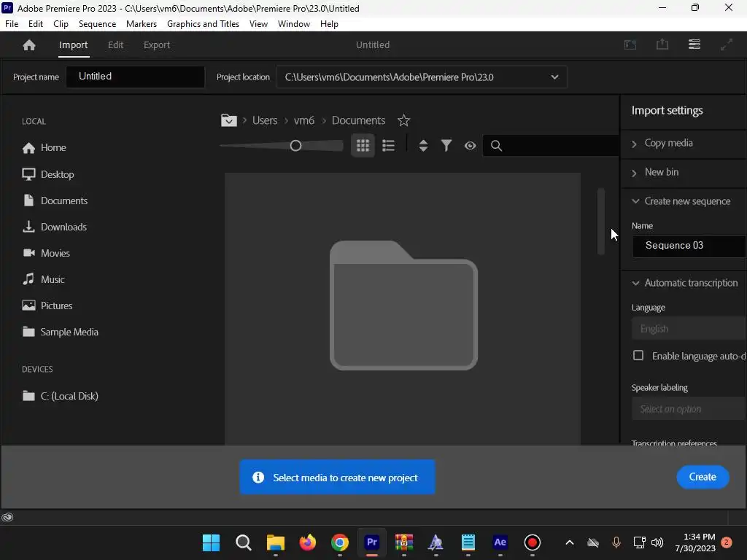Open the file type filter
The width and height of the screenshot is (747, 560).
[446, 146]
